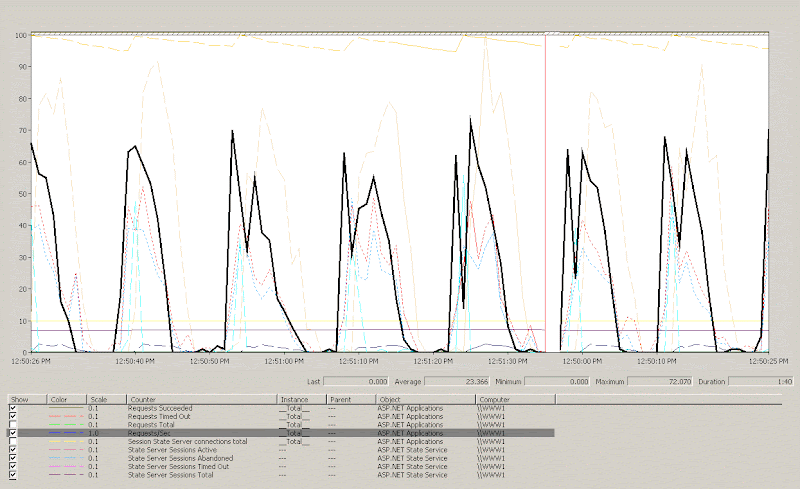This screenshot has width=800, height=489.
Task: Select the Requests Timed Out counter row
Action: (160, 416)
